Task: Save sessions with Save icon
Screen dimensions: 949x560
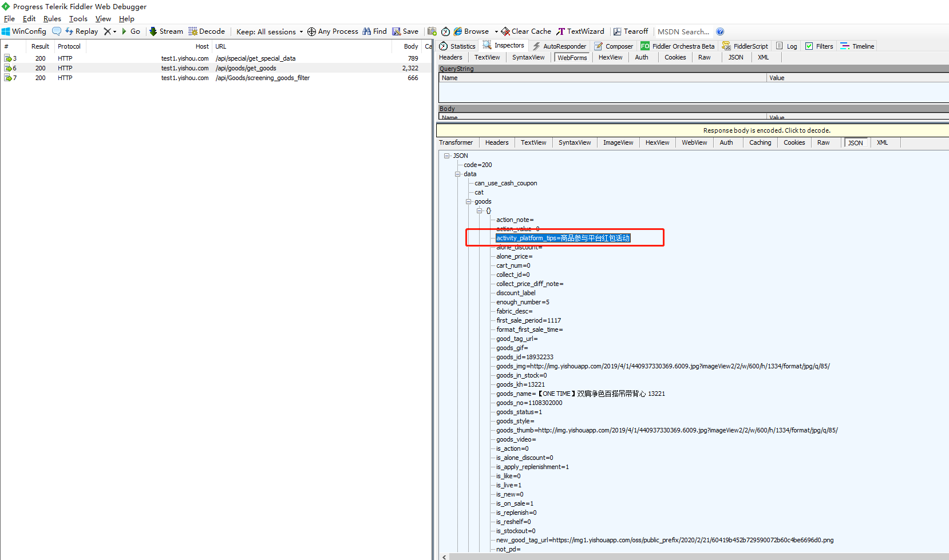Action: [x=405, y=31]
